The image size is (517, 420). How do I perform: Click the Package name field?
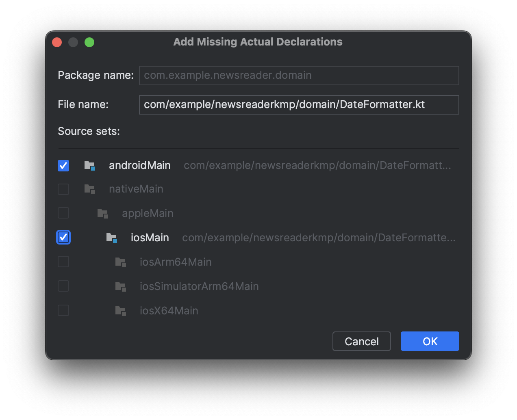click(x=299, y=76)
